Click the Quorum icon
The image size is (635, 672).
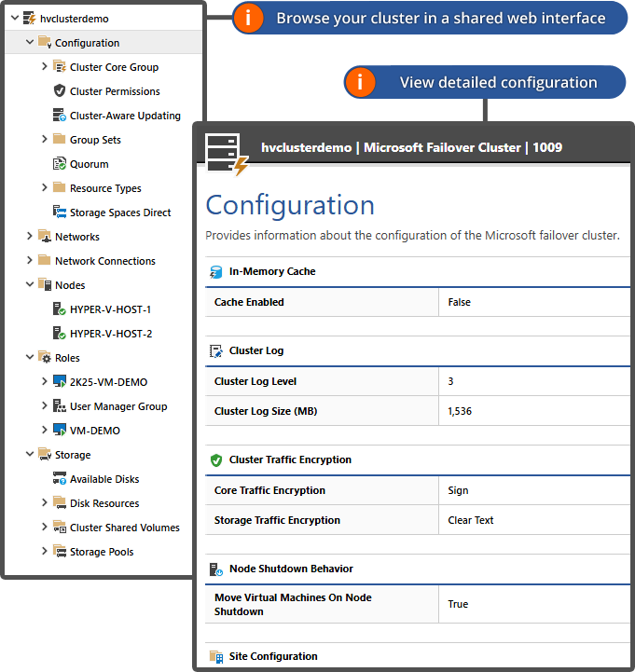pos(59,164)
